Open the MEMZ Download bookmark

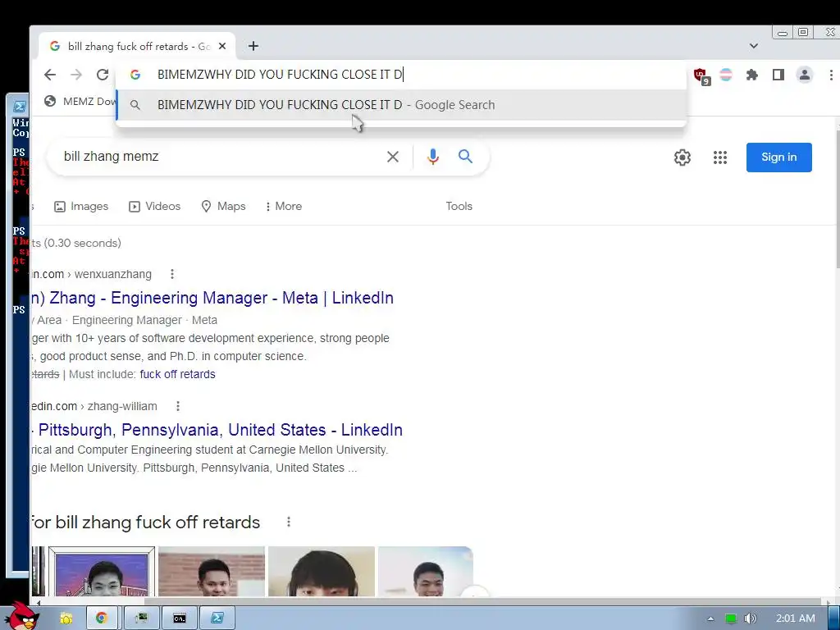click(80, 101)
